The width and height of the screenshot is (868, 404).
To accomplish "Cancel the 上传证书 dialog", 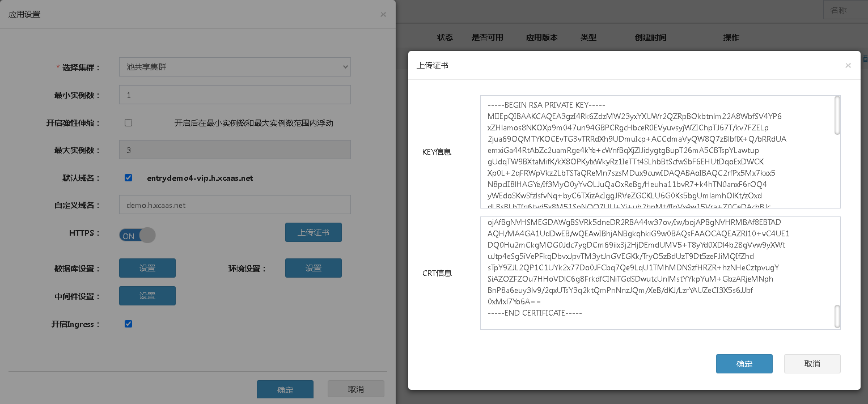I will point(812,364).
